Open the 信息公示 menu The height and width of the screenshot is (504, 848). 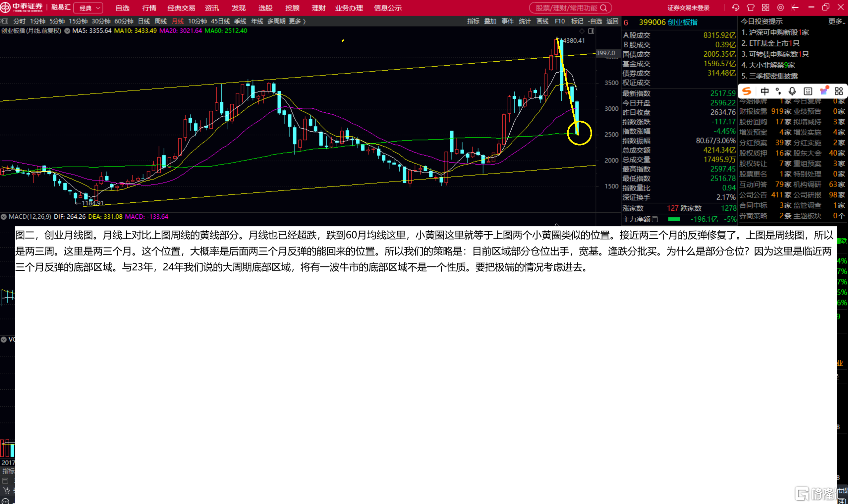387,8
